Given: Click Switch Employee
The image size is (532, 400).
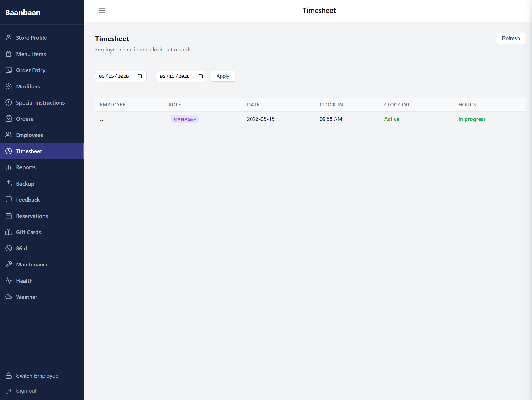Looking at the screenshot, I should coord(37,376).
